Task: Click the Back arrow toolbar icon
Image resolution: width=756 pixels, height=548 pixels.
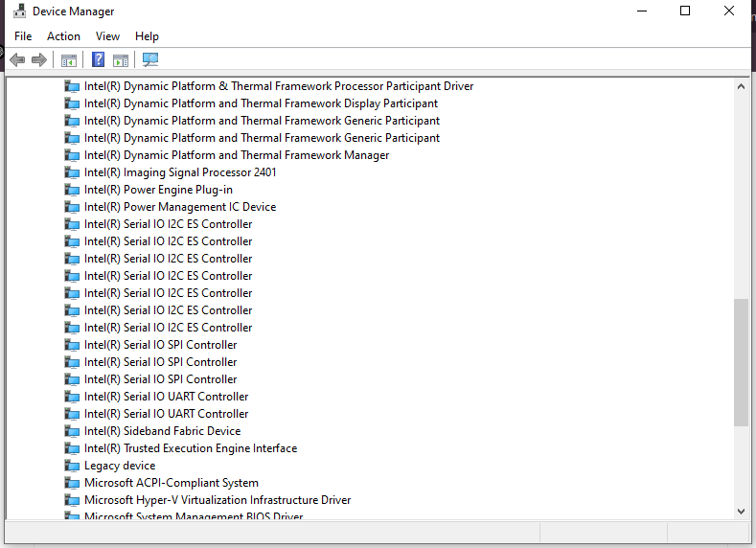Action: (x=17, y=59)
